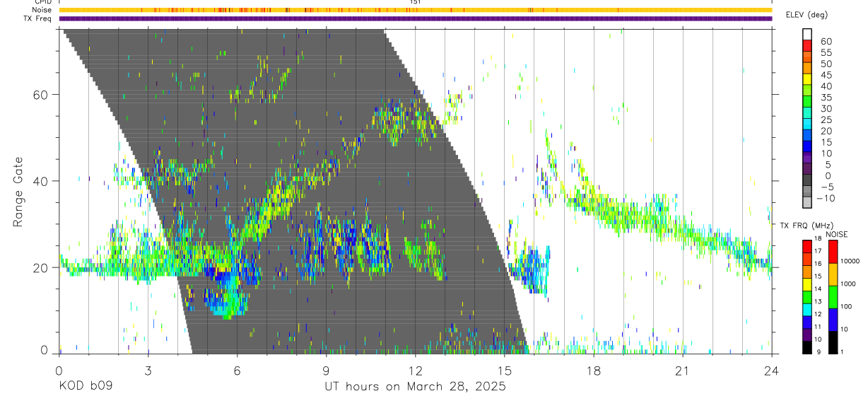The height and width of the screenshot is (401, 868).
Task: Click the 'ELEV (deg)' colorbar title
Action: pos(807,15)
